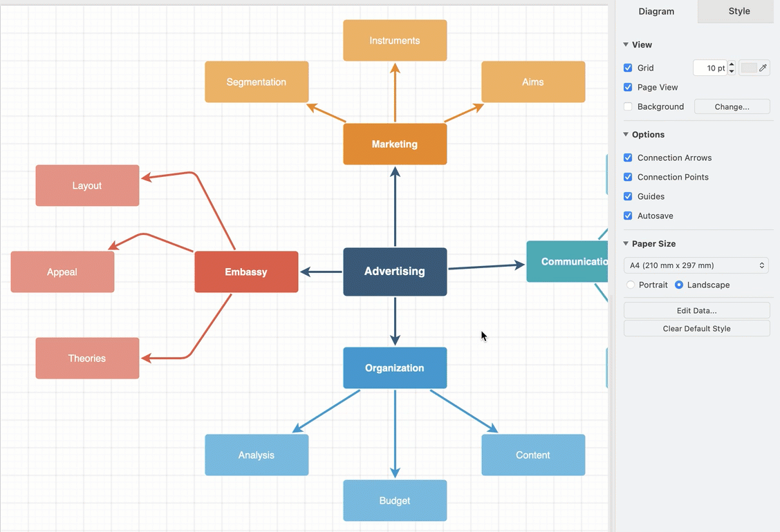Pick the Appeal shape
The height and width of the screenshot is (532, 780).
(62, 272)
